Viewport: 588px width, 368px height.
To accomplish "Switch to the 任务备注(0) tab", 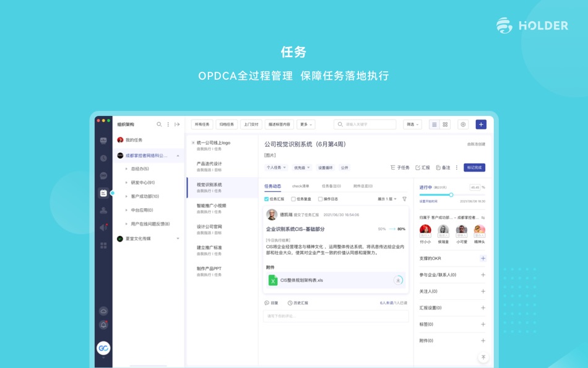I will (x=331, y=186).
